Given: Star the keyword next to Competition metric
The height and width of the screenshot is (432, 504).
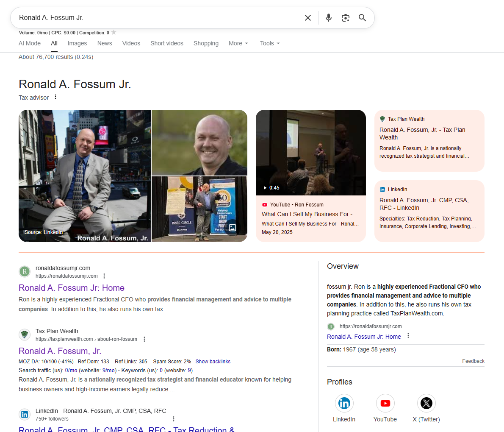Looking at the screenshot, I should click(x=114, y=33).
